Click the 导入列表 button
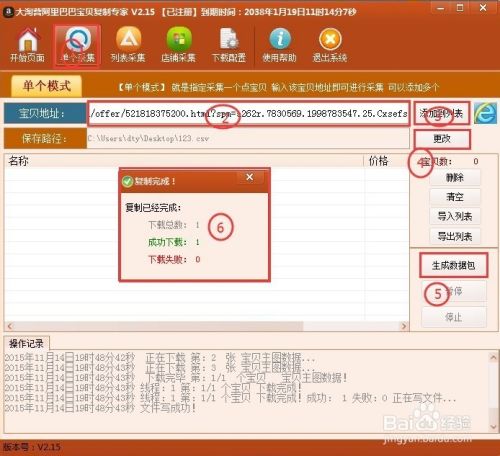This screenshot has height=456, width=500. point(455,217)
